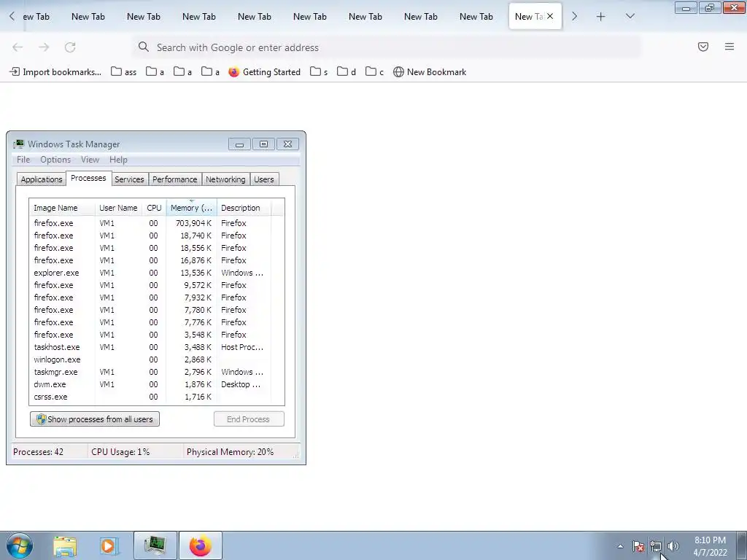Open the Getting Started bookmark
This screenshot has height=560, width=747.
pyautogui.click(x=264, y=72)
